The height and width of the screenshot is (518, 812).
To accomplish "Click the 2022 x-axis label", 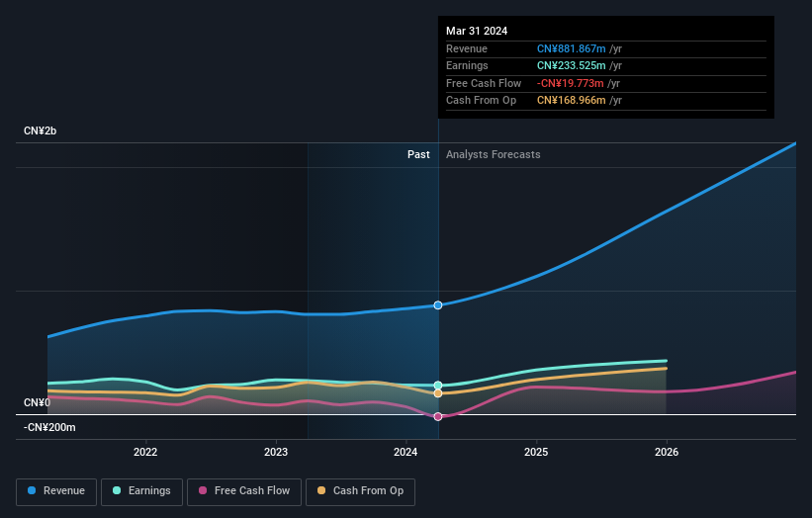I will 145,452.
